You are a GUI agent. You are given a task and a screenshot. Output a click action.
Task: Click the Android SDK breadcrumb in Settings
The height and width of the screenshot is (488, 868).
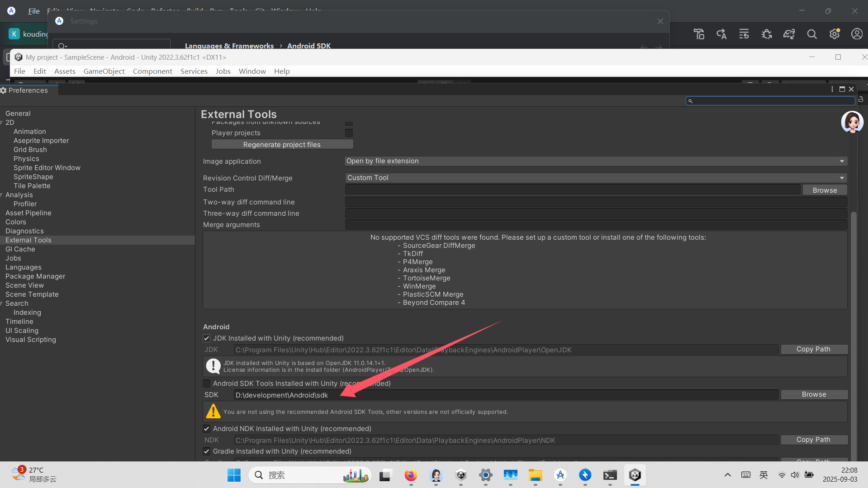pyautogui.click(x=309, y=46)
